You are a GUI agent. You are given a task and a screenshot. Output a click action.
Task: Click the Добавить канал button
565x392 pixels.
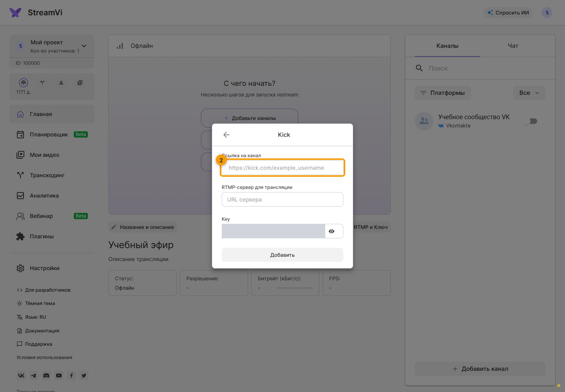pyautogui.click(x=480, y=369)
